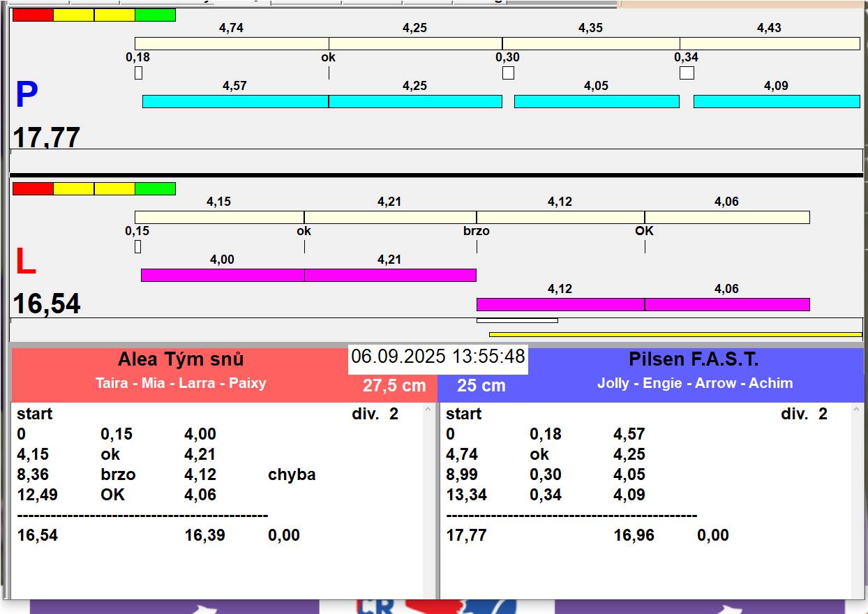
Task: Select the magenta bar labeled 4,00
Action: tap(223, 275)
